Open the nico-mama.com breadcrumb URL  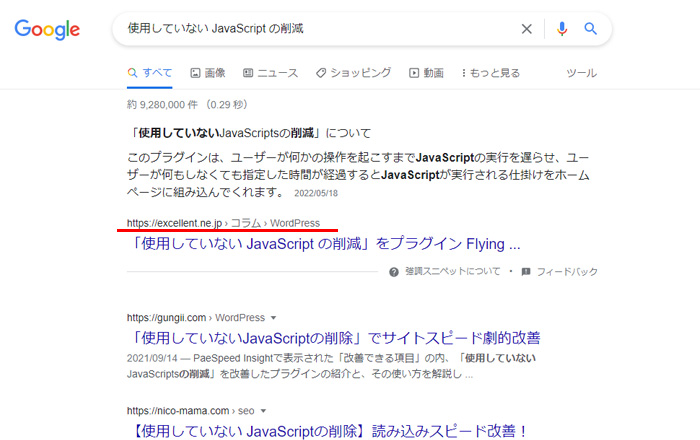pyautogui.click(x=190, y=411)
